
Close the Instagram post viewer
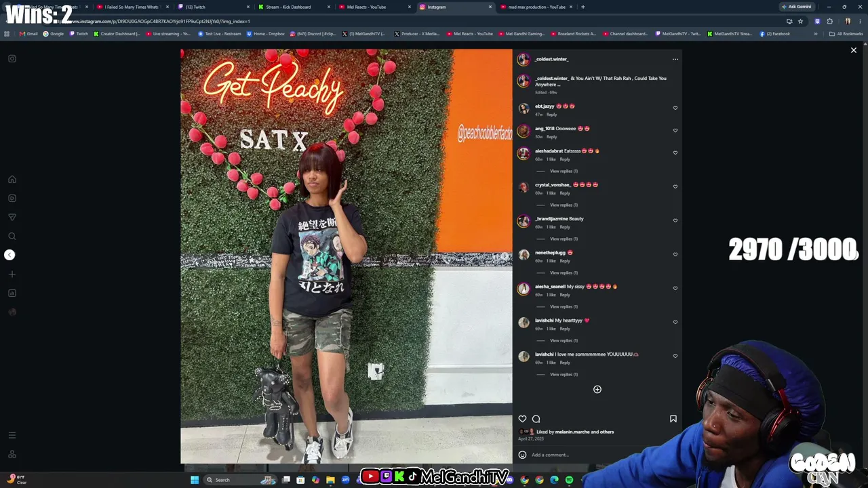click(854, 50)
